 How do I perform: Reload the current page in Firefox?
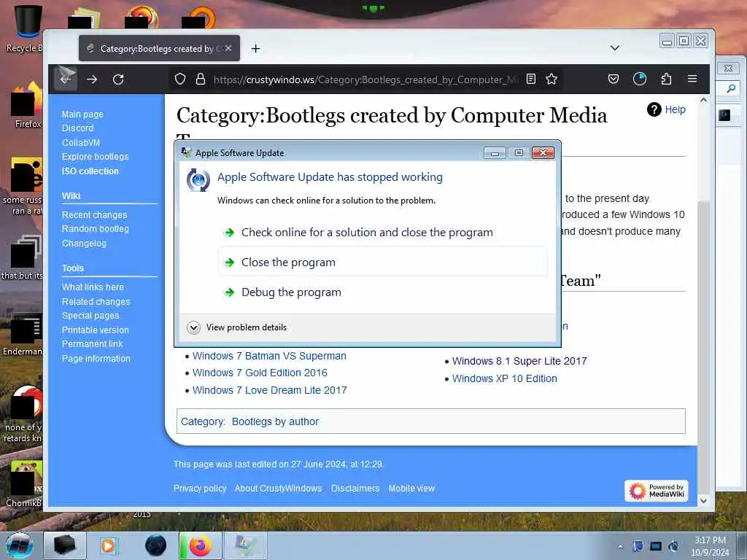tap(118, 79)
